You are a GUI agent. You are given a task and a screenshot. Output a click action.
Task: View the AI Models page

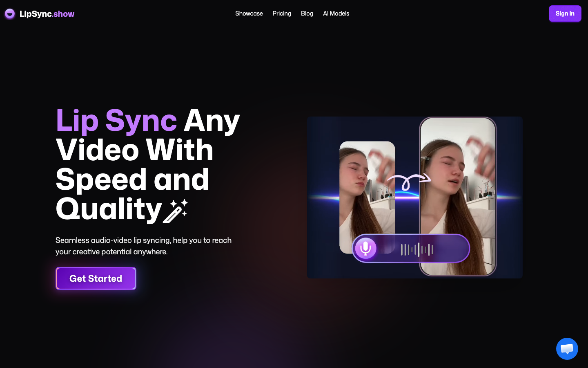[x=336, y=13]
